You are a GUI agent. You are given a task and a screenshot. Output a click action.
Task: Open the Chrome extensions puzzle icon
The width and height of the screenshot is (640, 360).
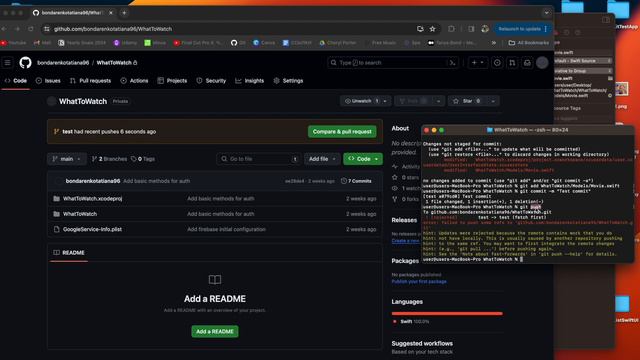coord(451,29)
